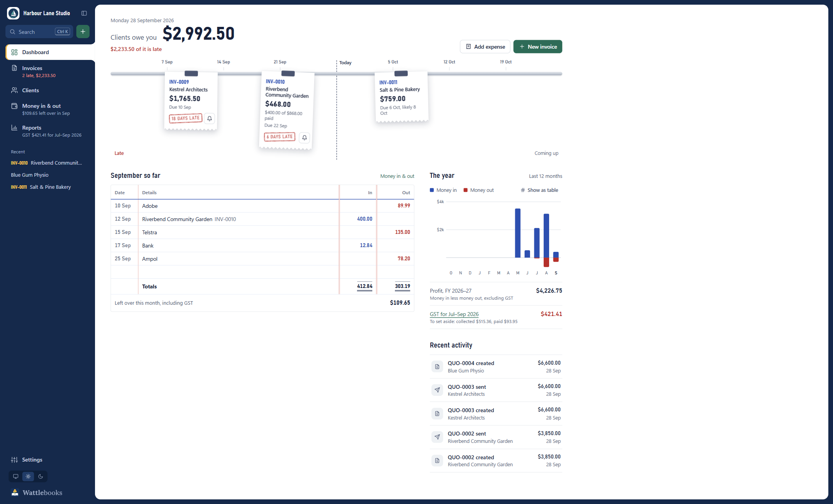Click the Telstra 135.00 row
Screen dimensions: 833x504
(262, 232)
